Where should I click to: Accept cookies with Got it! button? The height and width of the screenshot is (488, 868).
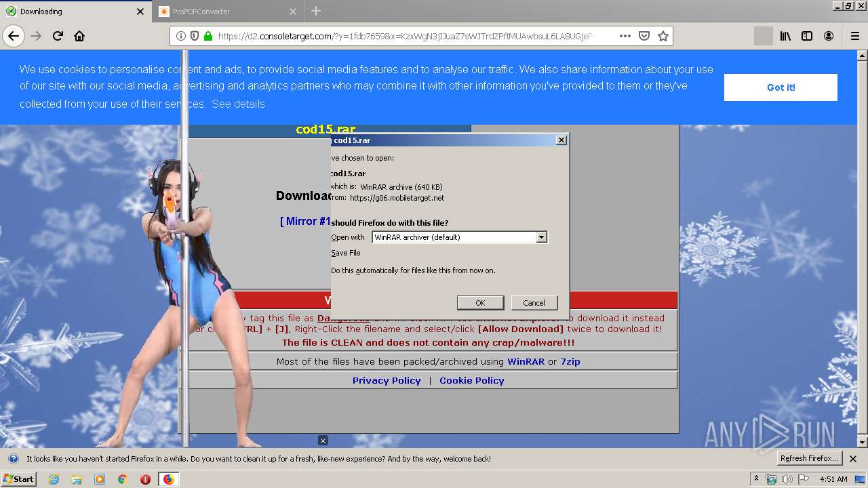(x=781, y=87)
